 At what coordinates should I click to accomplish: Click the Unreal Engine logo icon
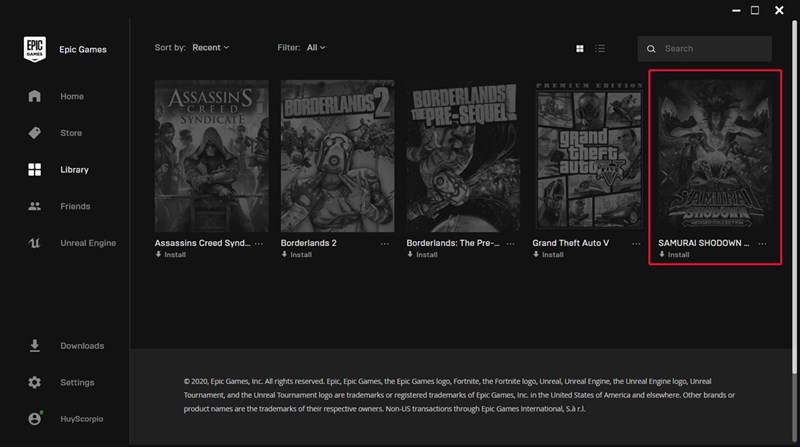tap(35, 243)
